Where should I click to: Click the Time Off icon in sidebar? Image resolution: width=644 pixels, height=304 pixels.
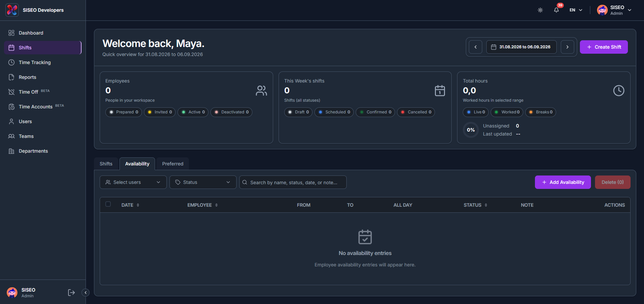11,92
